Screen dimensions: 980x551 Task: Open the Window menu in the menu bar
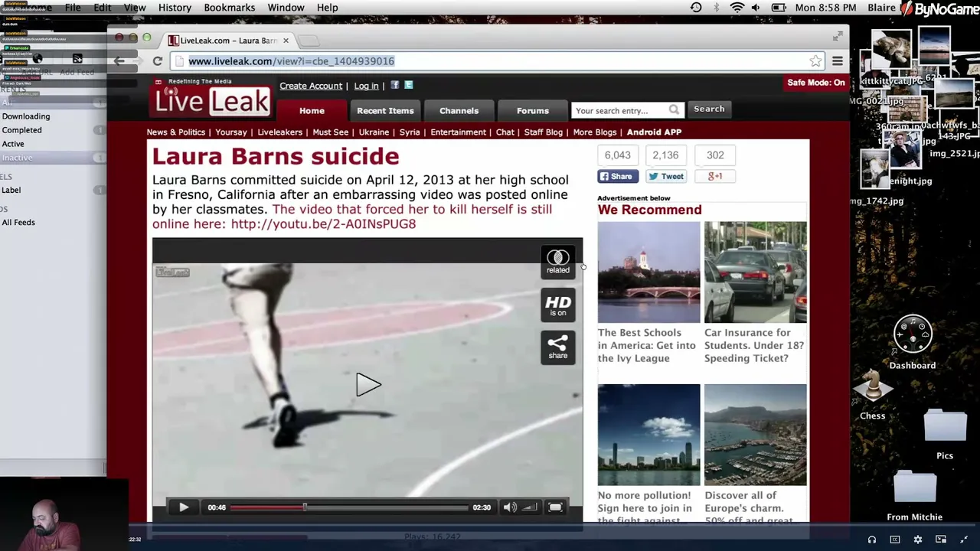point(286,8)
